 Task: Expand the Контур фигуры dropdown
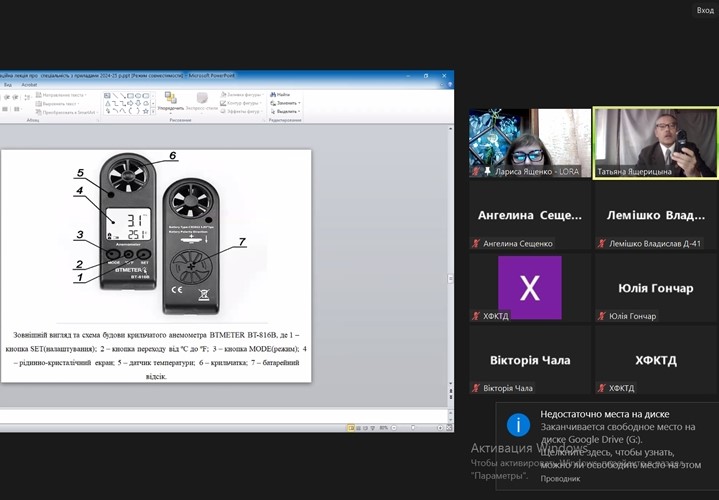click(263, 102)
